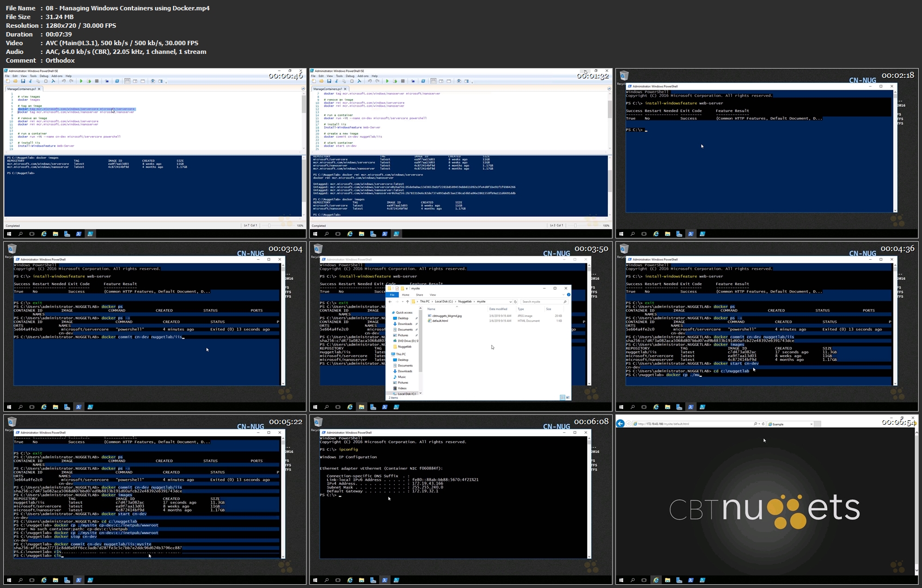Click new tab button in 00:06:54 IE frame
922x588 pixels.
[818, 424]
